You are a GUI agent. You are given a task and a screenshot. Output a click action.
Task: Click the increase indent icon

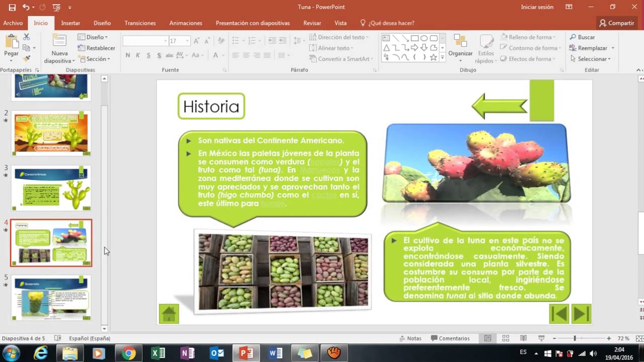click(x=282, y=41)
